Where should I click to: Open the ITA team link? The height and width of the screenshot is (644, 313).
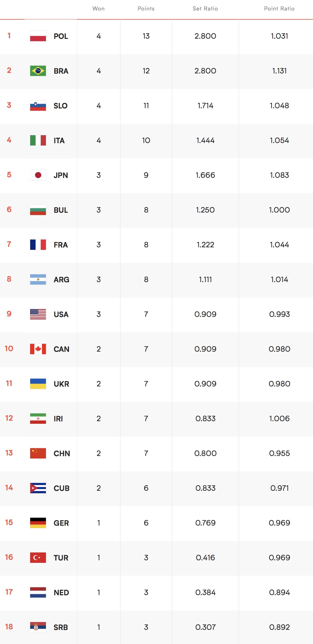pos(59,140)
